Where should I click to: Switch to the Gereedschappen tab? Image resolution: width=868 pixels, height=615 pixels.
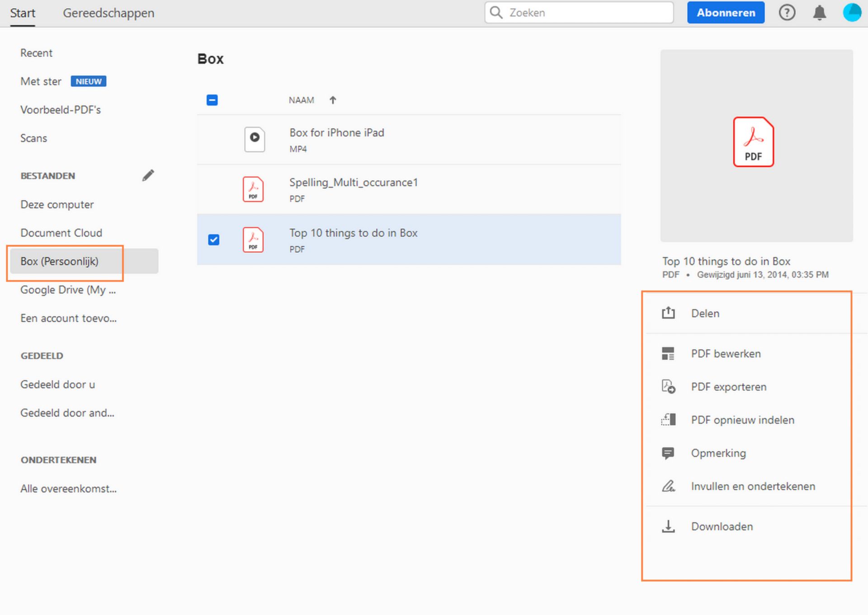coord(108,13)
